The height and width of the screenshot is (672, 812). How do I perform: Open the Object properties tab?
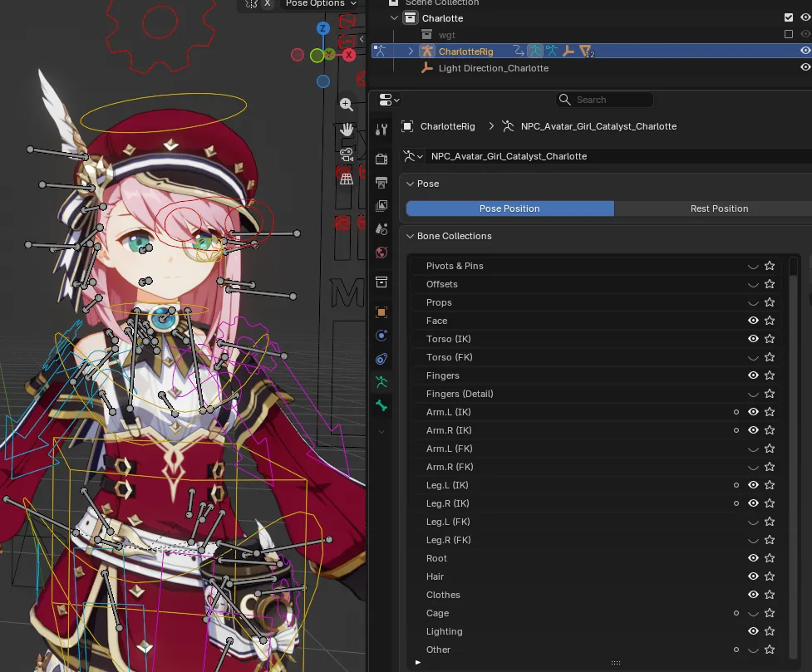381,312
